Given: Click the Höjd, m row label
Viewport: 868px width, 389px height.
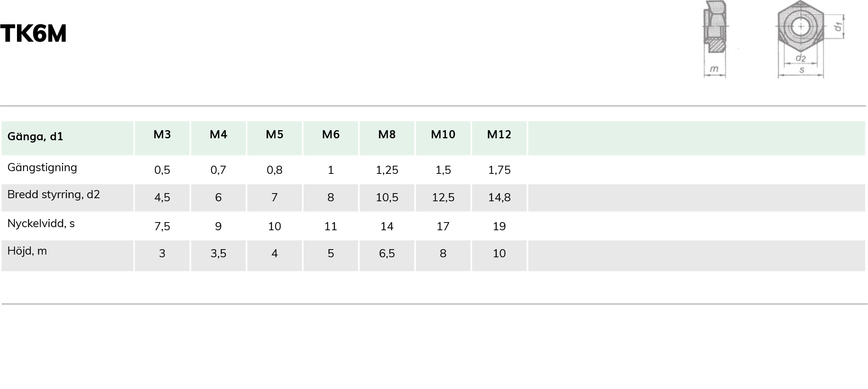Looking at the screenshot, I should coord(27,251).
